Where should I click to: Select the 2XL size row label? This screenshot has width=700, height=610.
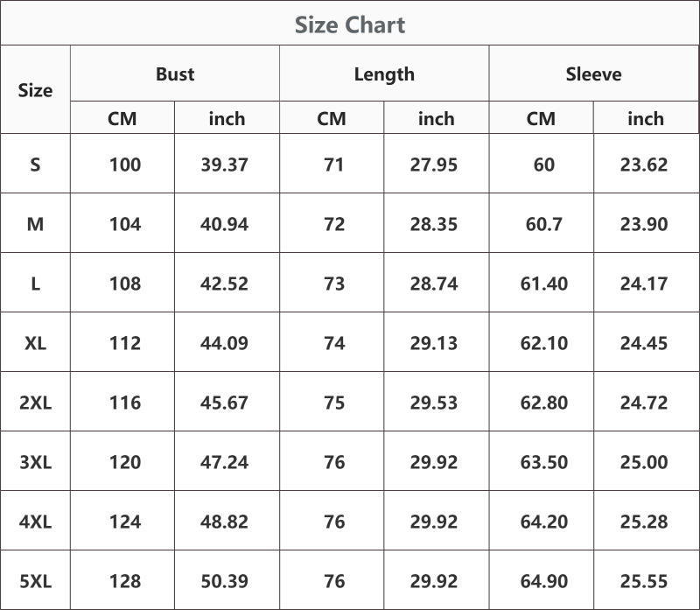(x=35, y=403)
